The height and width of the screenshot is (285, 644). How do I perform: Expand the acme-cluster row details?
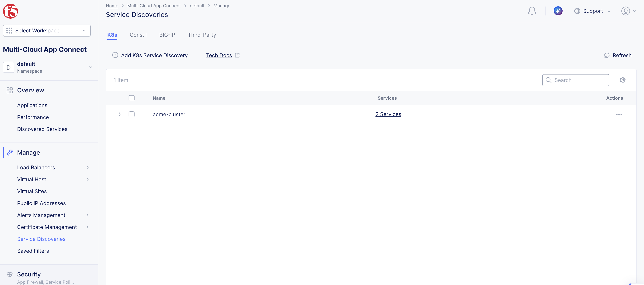coord(119,114)
